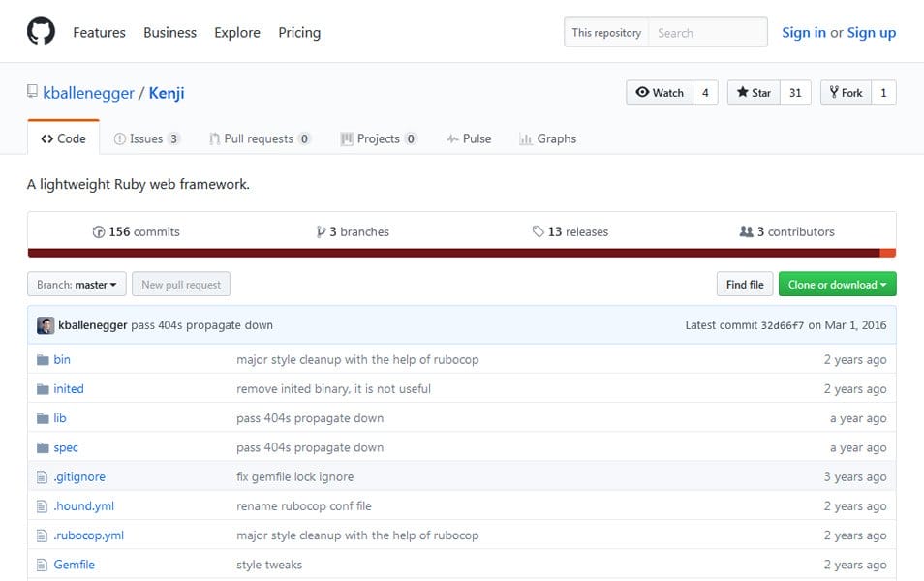
Task: Click the Projects tab board icon
Action: pyautogui.click(x=347, y=139)
